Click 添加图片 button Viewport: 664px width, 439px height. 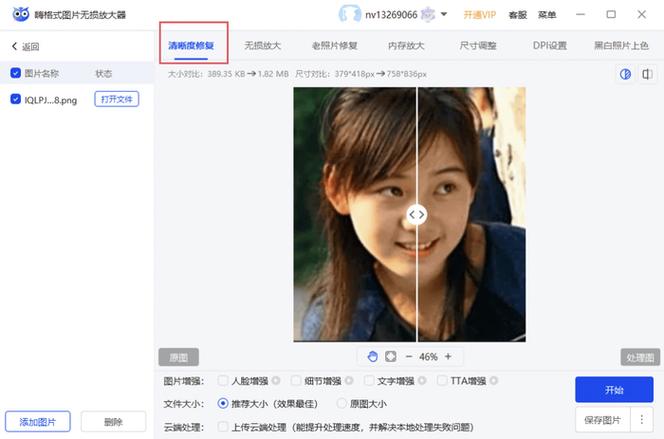coord(38,422)
